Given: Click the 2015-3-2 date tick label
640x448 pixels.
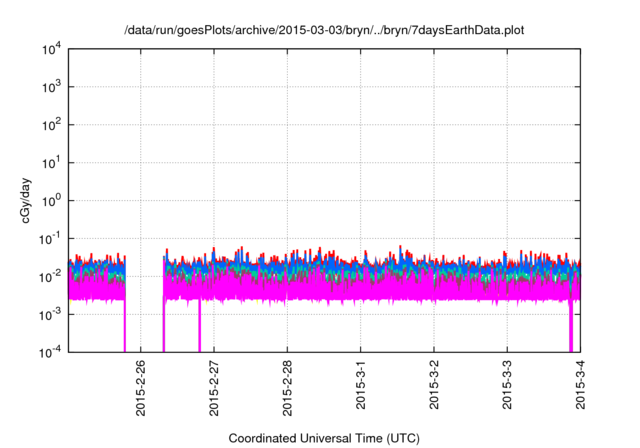Looking at the screenshot, I should (434, 385).
